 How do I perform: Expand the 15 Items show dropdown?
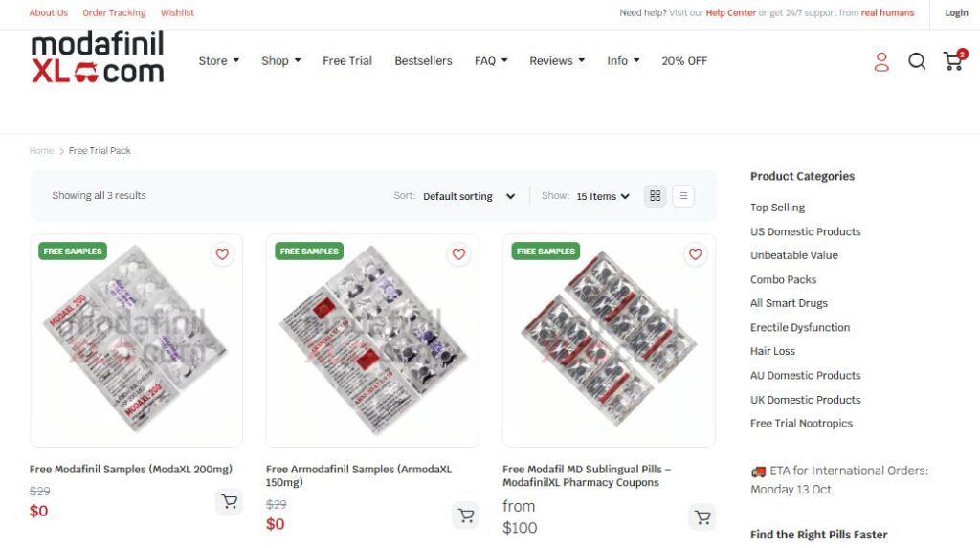[x=603, y=196]
